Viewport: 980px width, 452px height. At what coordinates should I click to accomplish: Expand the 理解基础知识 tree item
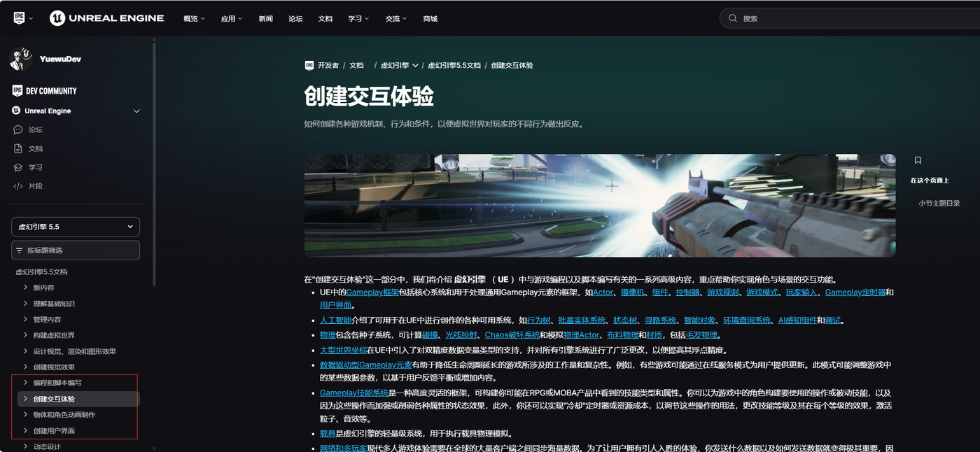(x=26, y=304)
